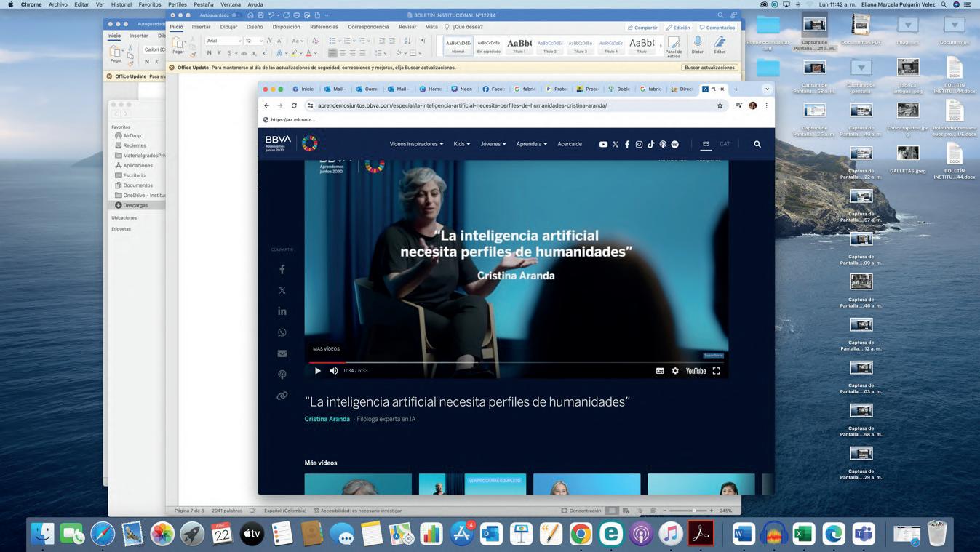Share the page via WhatsApp from sidebar
980x552 pixels.
point(282,332)
